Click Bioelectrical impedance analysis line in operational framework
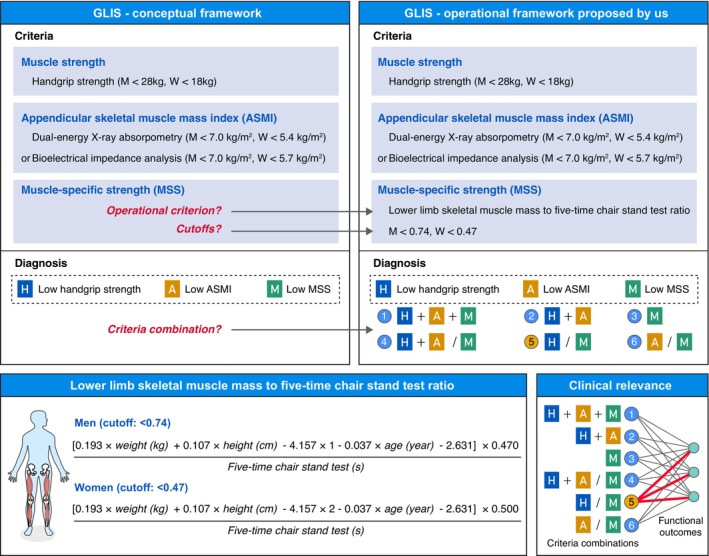The height and width of the screenshot is (556, 709). (x=530, y=158)
